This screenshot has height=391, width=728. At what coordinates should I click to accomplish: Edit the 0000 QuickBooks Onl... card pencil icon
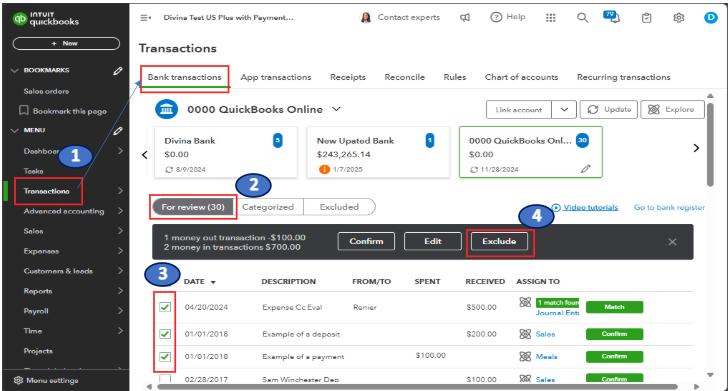(x=585, y=169)
